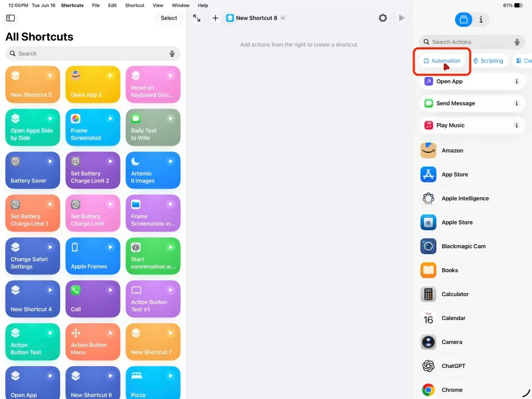Viewport: 532px width, 399px height.
Task: Add a new shortcut with plus icon
Action: click(215, 18)
